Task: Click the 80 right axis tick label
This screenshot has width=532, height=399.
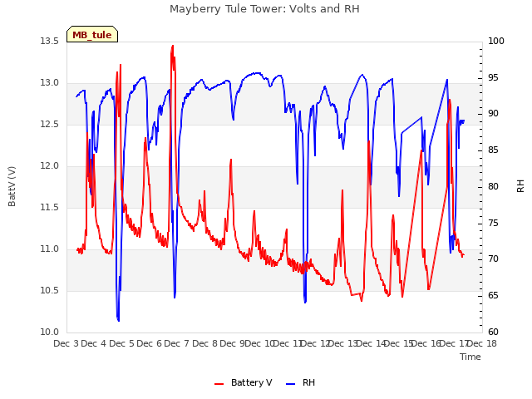Action: click(x=493, y=186)
